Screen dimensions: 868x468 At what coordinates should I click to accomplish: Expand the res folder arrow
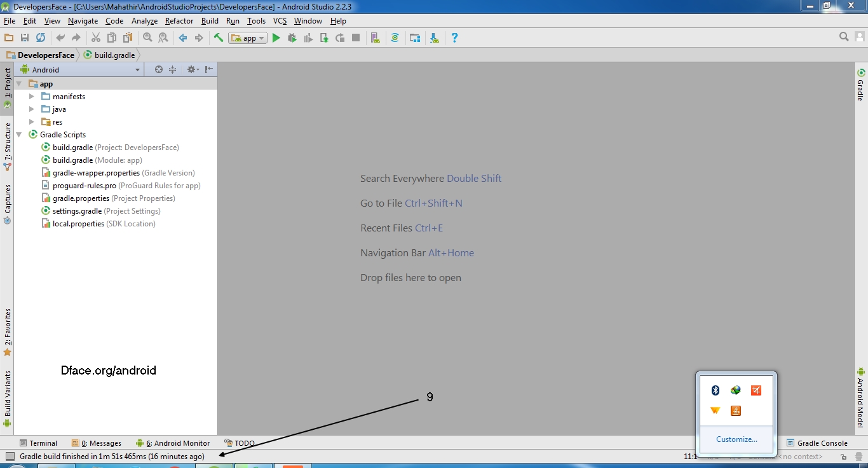pos(32,122)
